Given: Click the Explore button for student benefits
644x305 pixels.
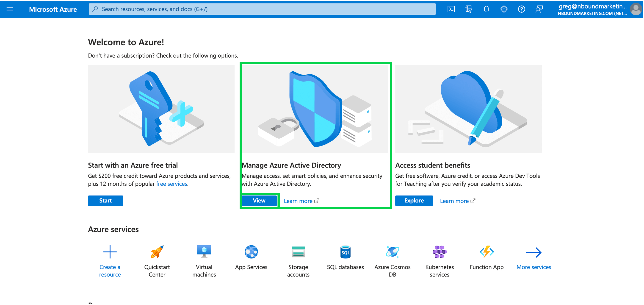Looking at the screenshot, I should (414, 201).
